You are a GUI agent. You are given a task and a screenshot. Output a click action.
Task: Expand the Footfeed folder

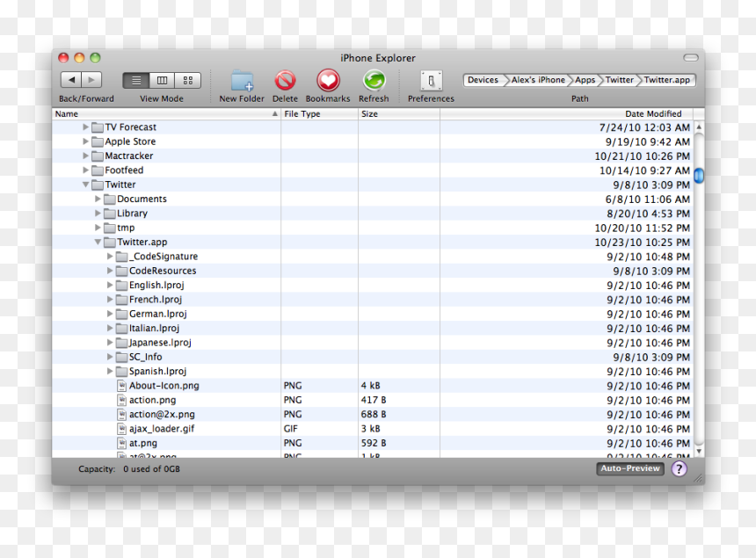pyautogui.click(x=85, y=170)
